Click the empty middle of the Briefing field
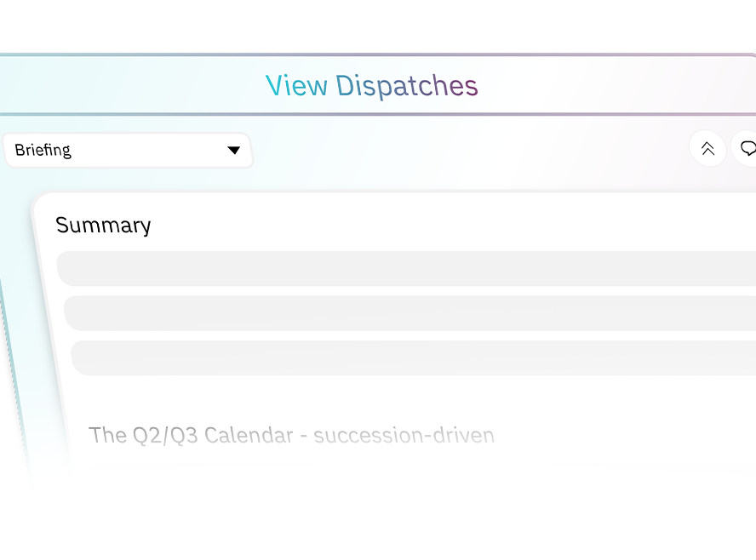The height and width of the screenshot is (560, 756). coord(150,151)
